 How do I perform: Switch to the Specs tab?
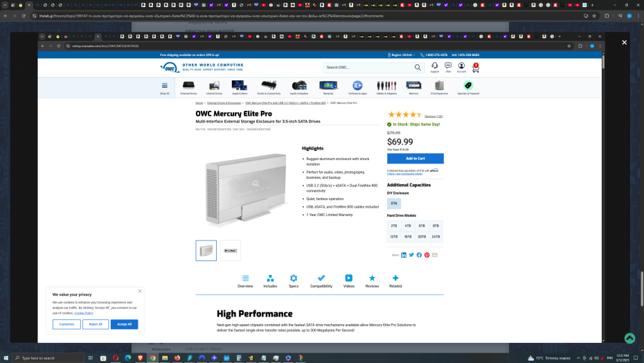tap(294, 281)
